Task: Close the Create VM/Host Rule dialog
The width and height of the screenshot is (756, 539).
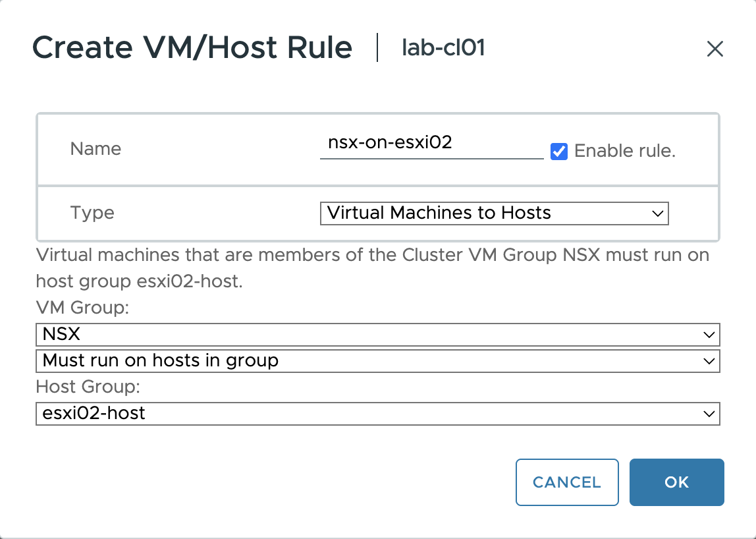Action: click(715, 49)
